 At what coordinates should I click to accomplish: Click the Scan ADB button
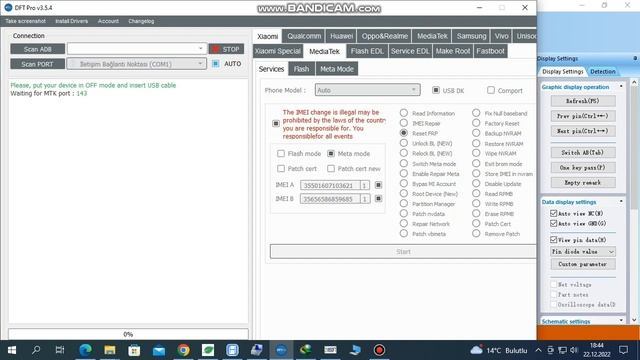(38, 49)
